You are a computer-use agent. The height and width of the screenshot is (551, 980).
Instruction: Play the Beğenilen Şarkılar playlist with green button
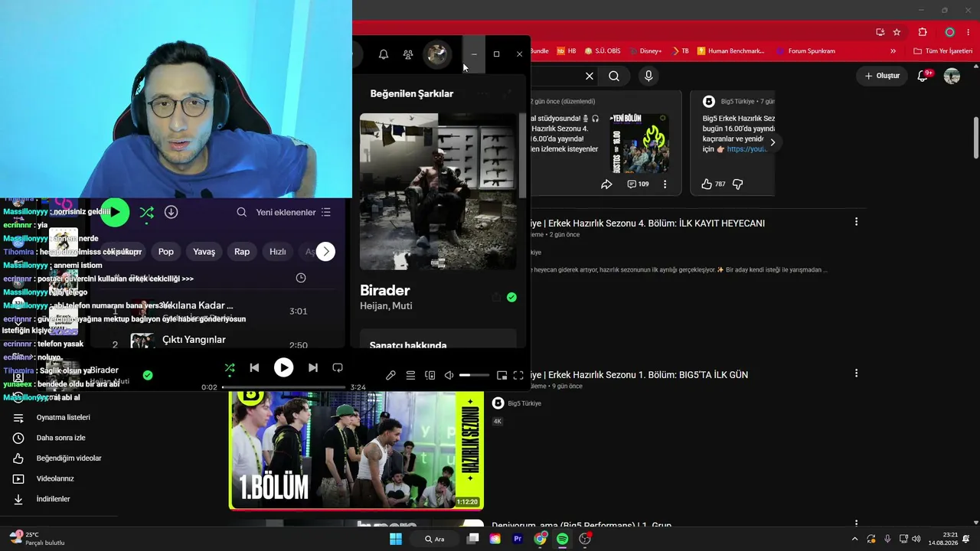(x=115, y=212)
